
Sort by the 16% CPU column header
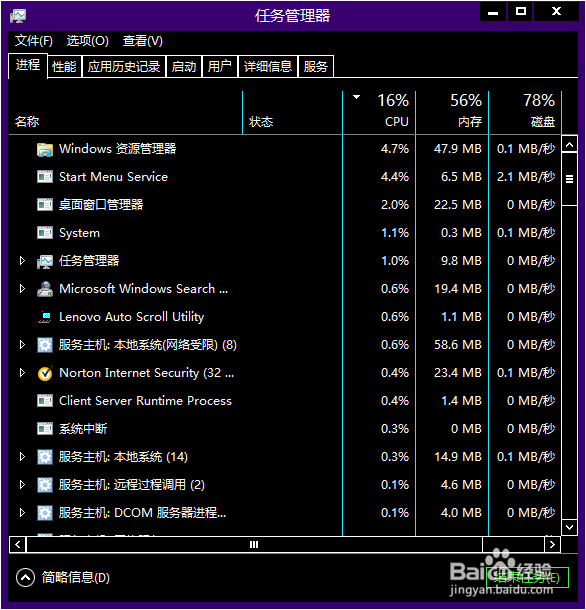(379, 113)
